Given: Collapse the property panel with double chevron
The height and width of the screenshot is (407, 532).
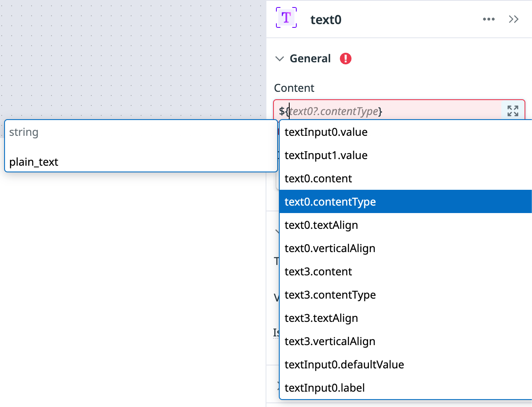Looking at the screenshot, I should coord(514,19).
